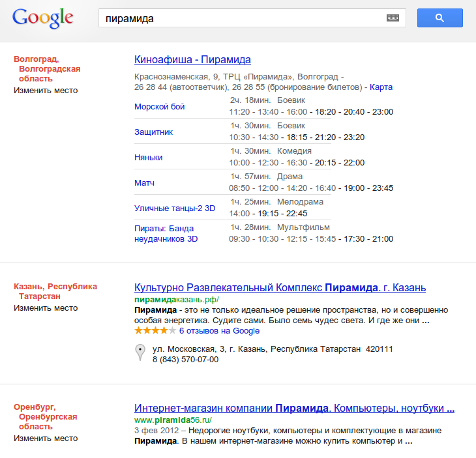Click the 17:30 showtime for Пираты

(x=354, y=239)
